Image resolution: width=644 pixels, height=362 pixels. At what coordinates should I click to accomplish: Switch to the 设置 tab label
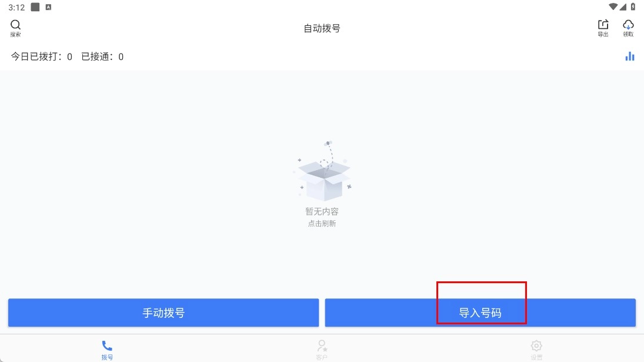click(x=536, y=357)
